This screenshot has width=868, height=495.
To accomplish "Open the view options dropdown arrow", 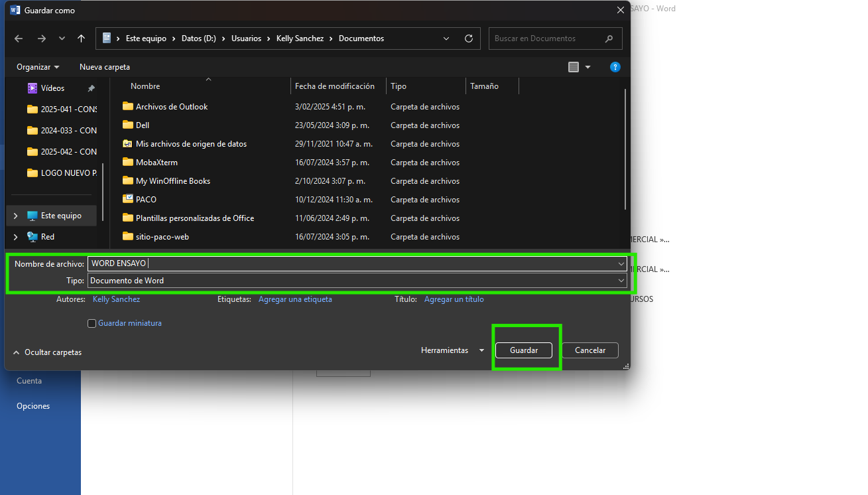I will (588, 67).
